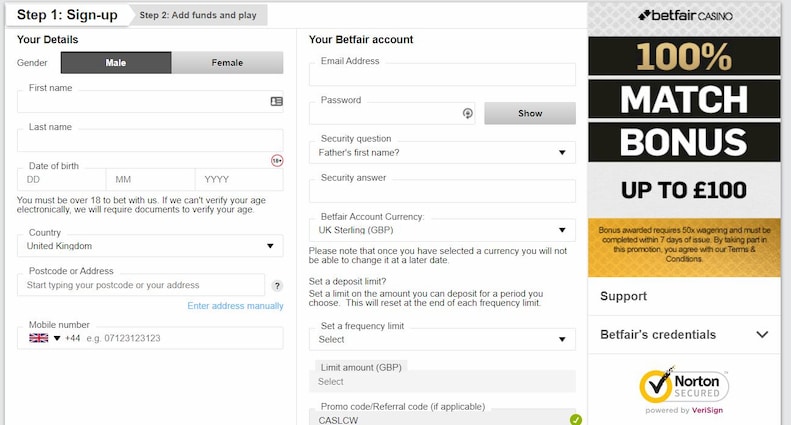
Task: Click the contact card icon in First name field
Action: pyautogui.click(x=276, y=101)
